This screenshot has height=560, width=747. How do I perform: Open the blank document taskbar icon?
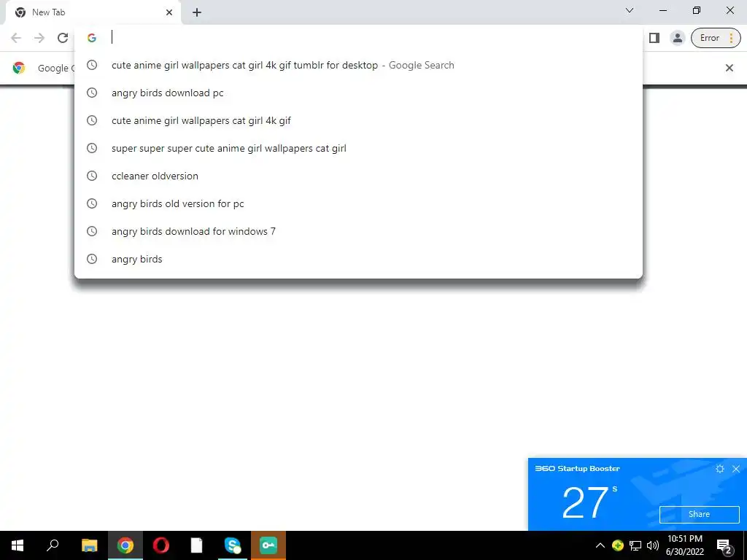tap(197, 545)
